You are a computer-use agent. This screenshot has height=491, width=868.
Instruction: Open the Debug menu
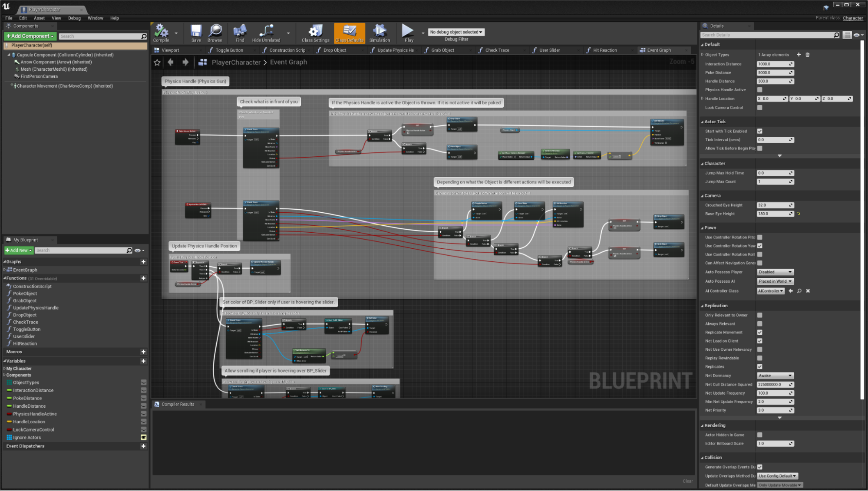pos(74,18)
